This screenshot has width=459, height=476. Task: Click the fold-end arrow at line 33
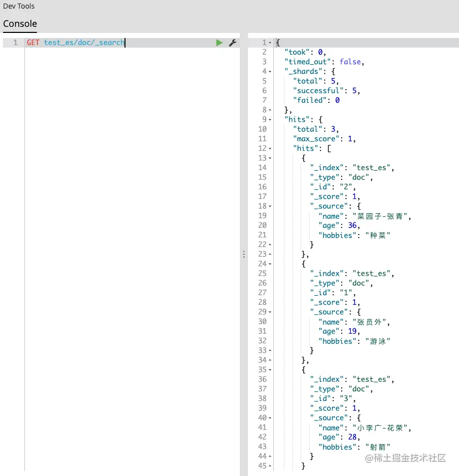coord(270,350)
